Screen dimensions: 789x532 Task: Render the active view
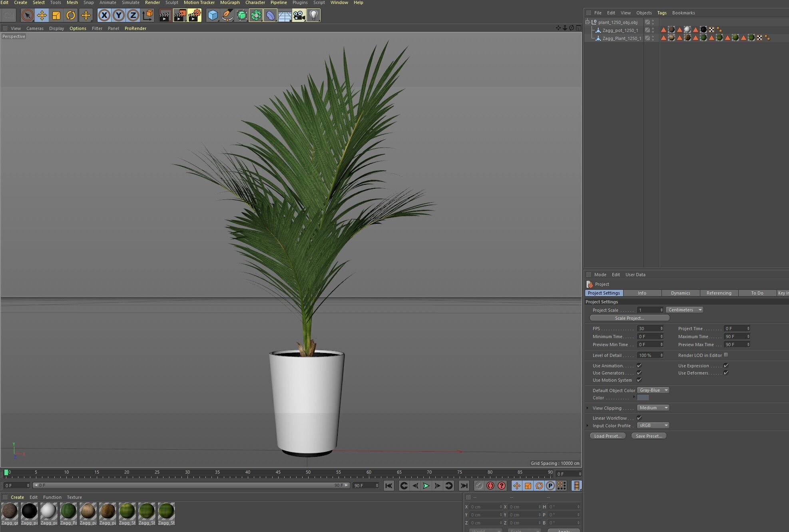pyautogui.click(x=165, y=16)
